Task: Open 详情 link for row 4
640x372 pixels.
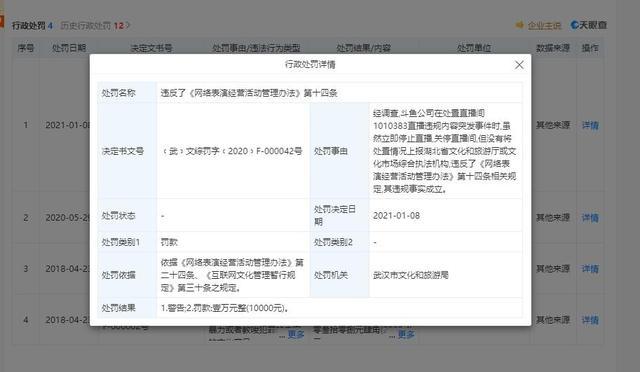Action: pos(590,320)
